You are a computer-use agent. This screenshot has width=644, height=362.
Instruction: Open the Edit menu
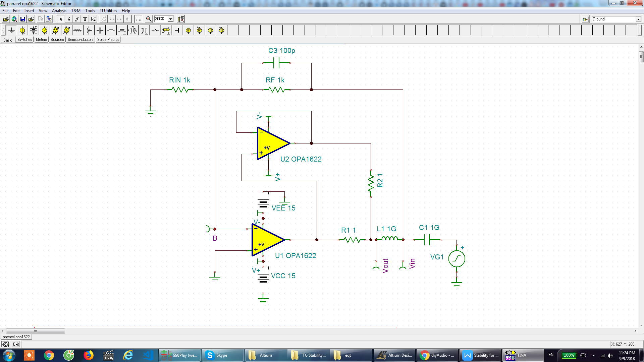pyautogui.click(x=16, y=11)
